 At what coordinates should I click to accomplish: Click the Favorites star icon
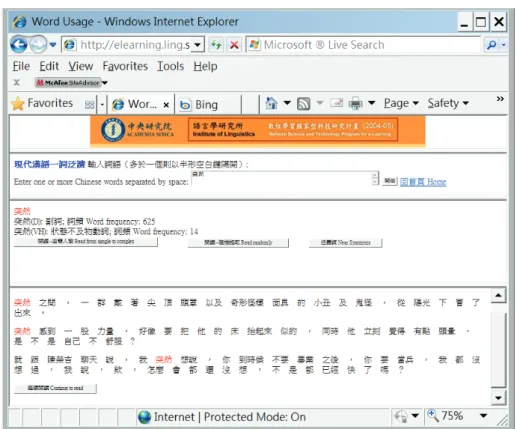click(x=18, y=104)
